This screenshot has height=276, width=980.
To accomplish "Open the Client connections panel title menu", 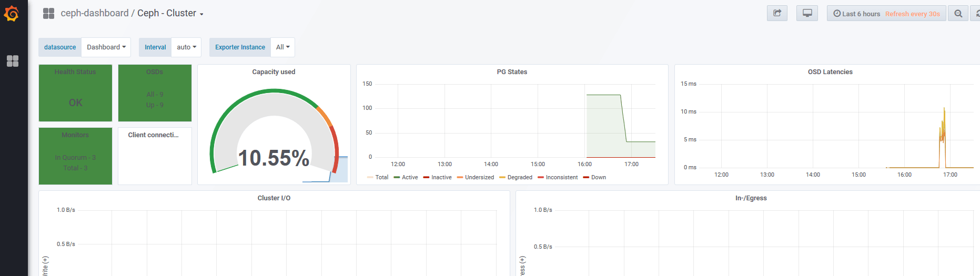I will [153, 135].
